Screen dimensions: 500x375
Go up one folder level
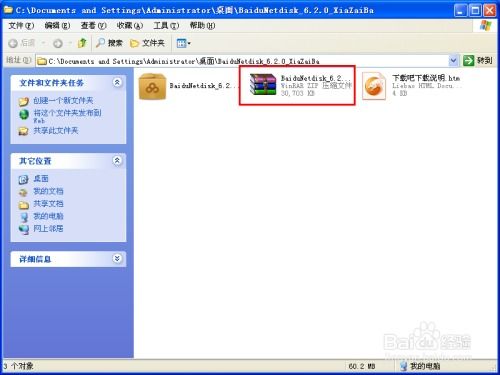(x=82, y=43)
